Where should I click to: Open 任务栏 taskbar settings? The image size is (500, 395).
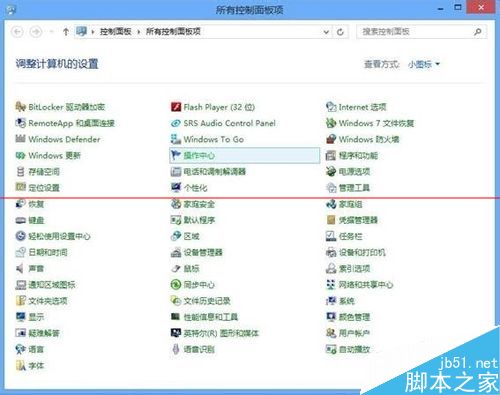point(344,236)
